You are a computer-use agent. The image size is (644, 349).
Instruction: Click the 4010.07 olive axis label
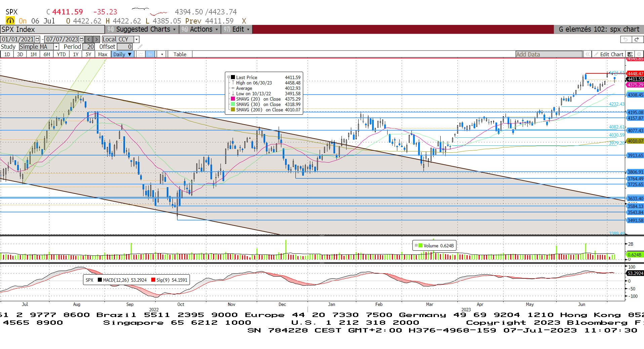(635, 141)
